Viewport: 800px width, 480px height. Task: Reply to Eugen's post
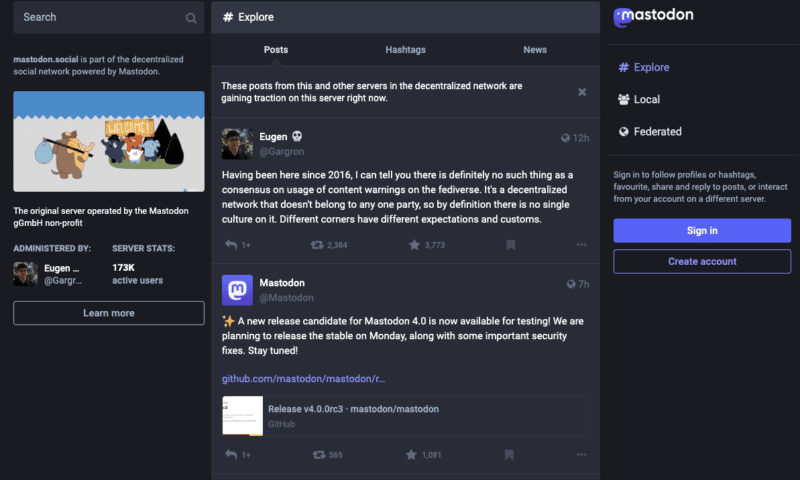coord(231,245)
